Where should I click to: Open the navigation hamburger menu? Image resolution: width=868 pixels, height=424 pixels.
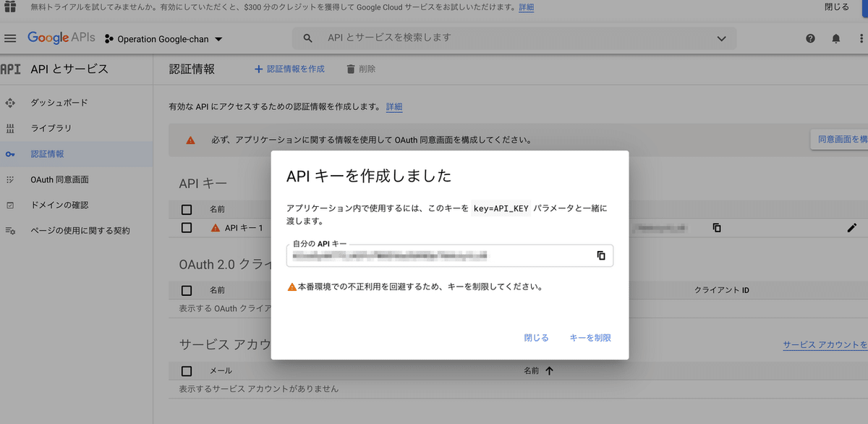pos(10,38)
